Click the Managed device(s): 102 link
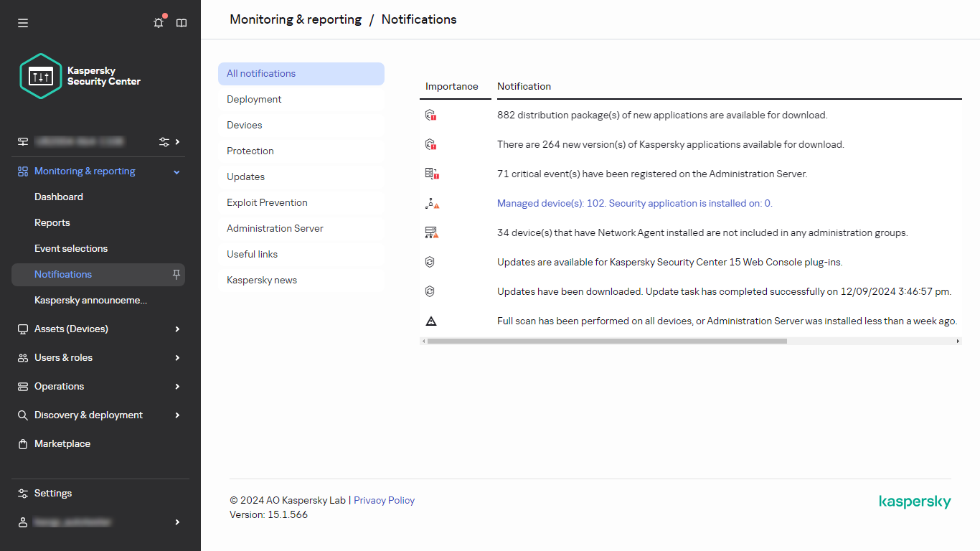Image resolution: width=980 pixels, height=551 pixels. tap(635, 203)
